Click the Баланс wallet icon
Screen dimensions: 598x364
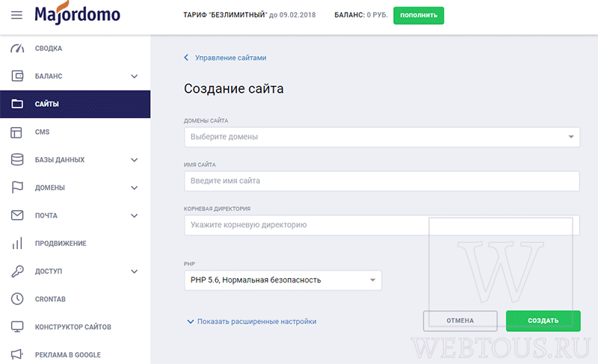(17, 75)
